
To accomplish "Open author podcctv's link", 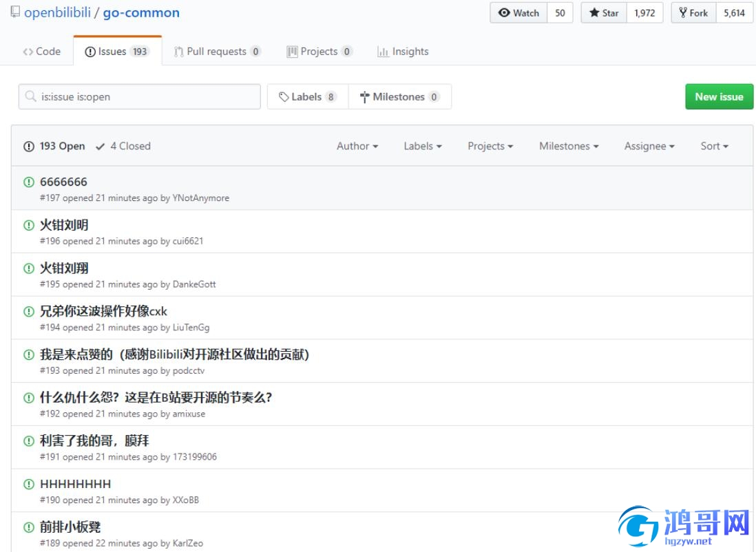I will [x=189, y=371].
